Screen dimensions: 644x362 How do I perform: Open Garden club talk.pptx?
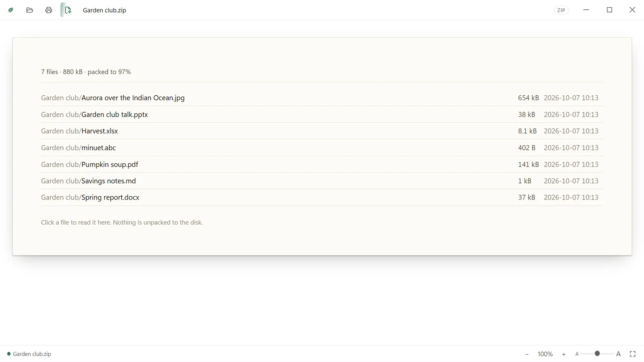pos(322,114)
